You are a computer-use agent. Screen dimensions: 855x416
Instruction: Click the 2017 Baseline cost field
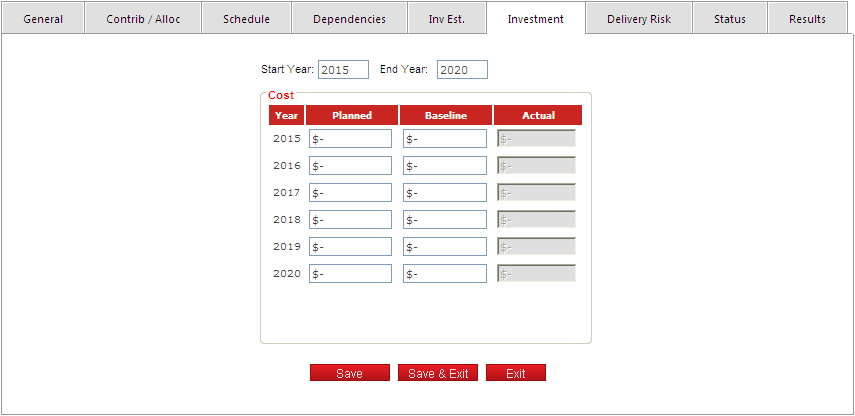(x=445, y=193)
